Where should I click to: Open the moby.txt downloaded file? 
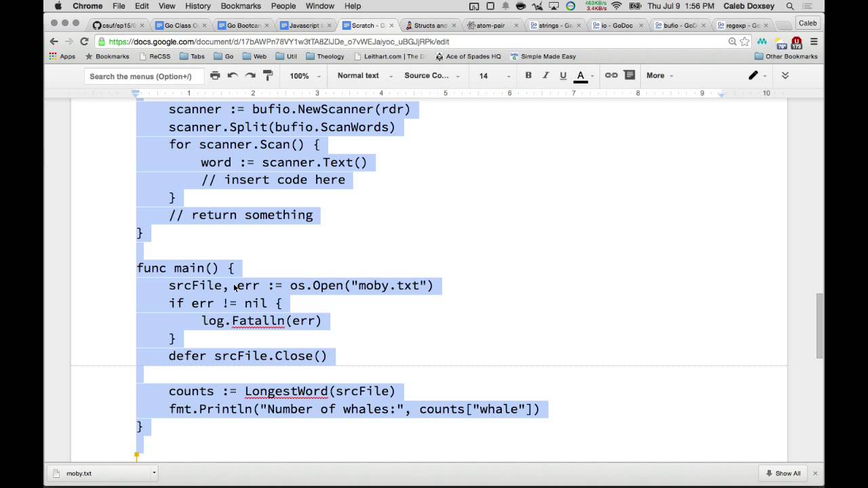tap(99, 473)
